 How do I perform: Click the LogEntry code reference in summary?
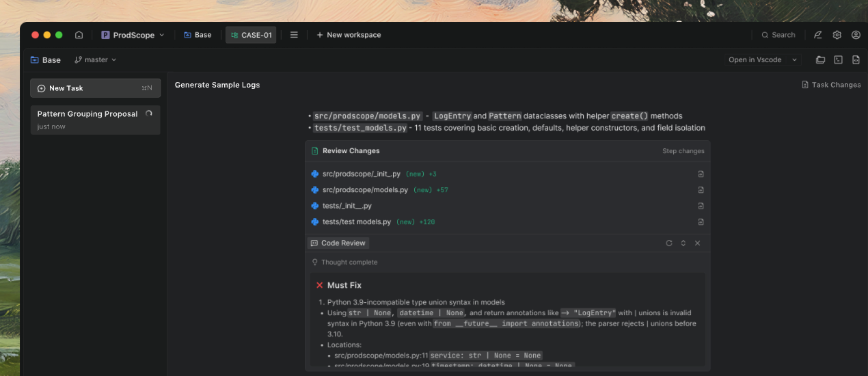[x=452, y=116]
